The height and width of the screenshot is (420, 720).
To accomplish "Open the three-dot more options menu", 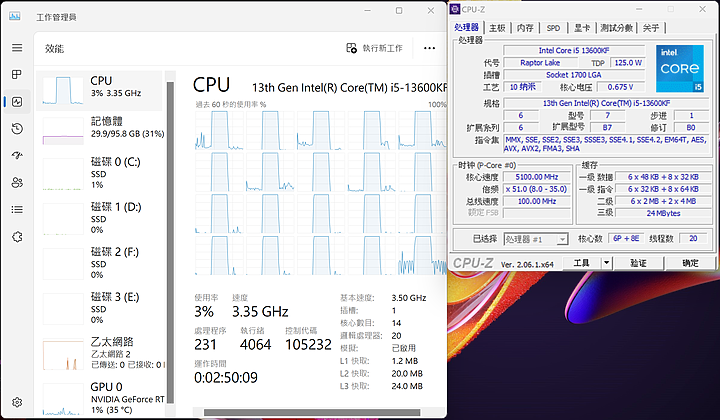I will coord(429,48).
